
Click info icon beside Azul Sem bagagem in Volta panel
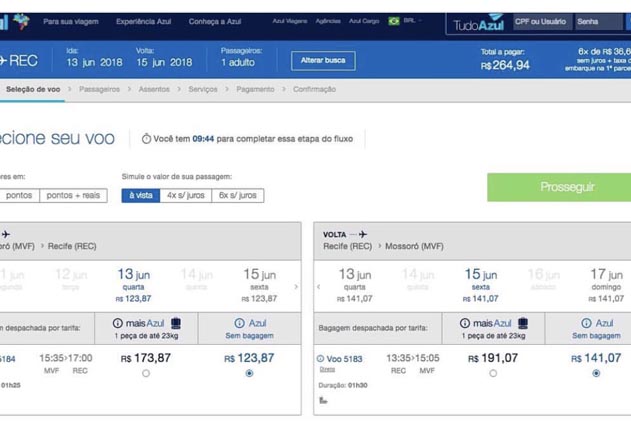(586, 323)
